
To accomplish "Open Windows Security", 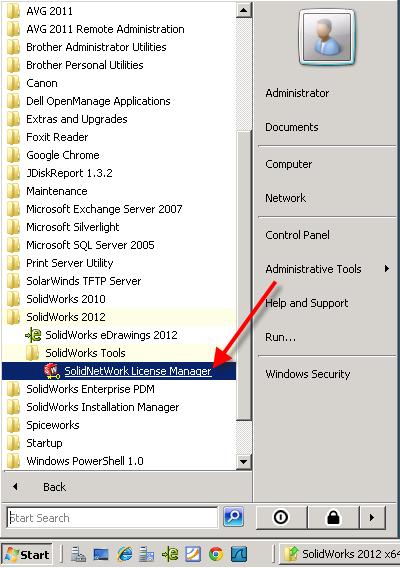I will point(308,374).
